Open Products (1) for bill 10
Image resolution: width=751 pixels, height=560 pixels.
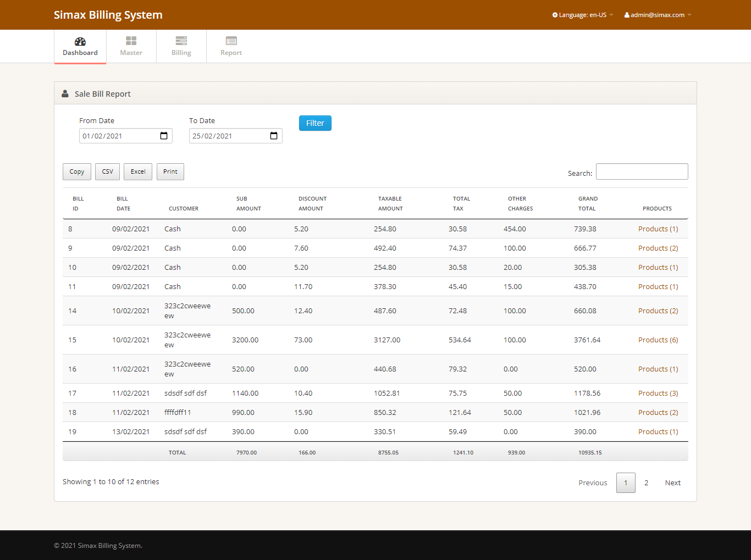tap(658, 267)
